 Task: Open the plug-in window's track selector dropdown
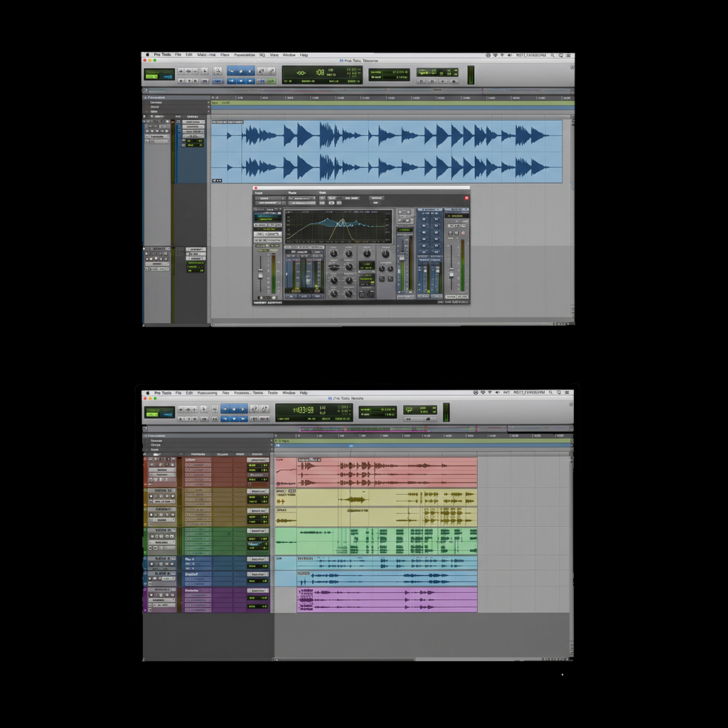click(x=270, y=198)
